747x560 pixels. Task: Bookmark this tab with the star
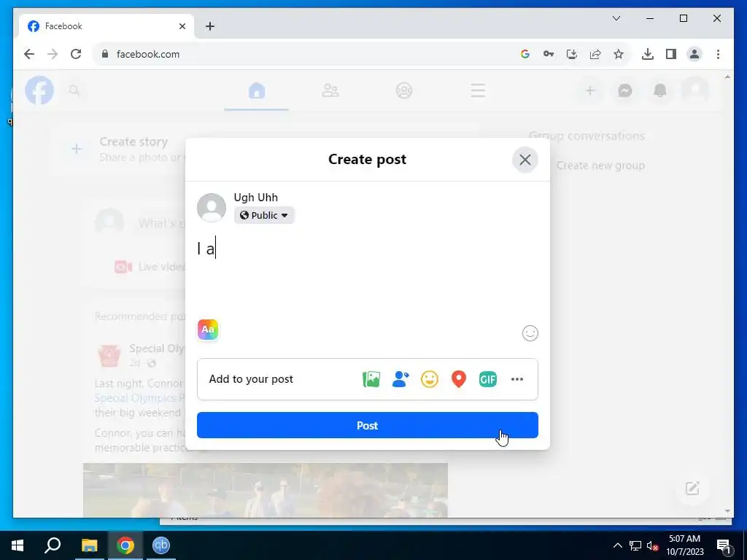619,54
